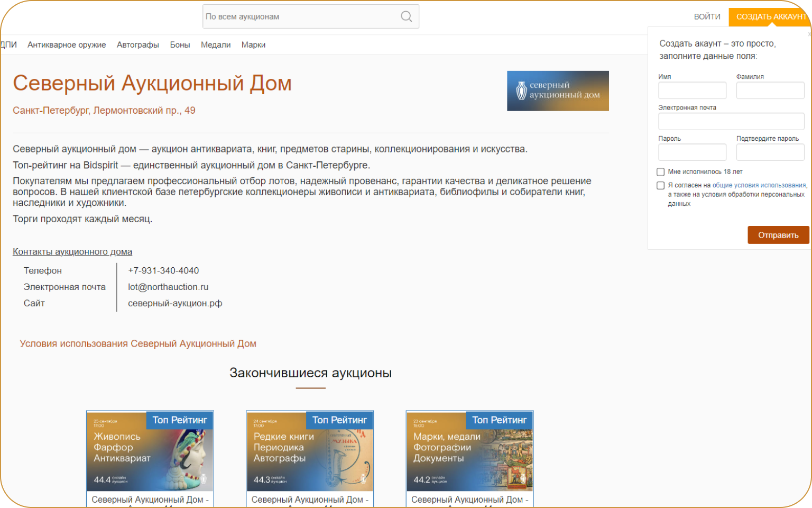This screenshot has width=812, height=508.
Task: Click the 'Торги проходят каждый месяц.' line
Action: [82, 219]
